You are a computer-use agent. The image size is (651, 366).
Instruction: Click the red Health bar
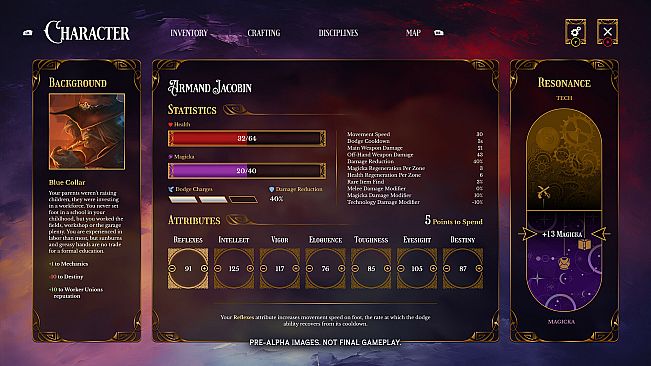pos(247,139)
